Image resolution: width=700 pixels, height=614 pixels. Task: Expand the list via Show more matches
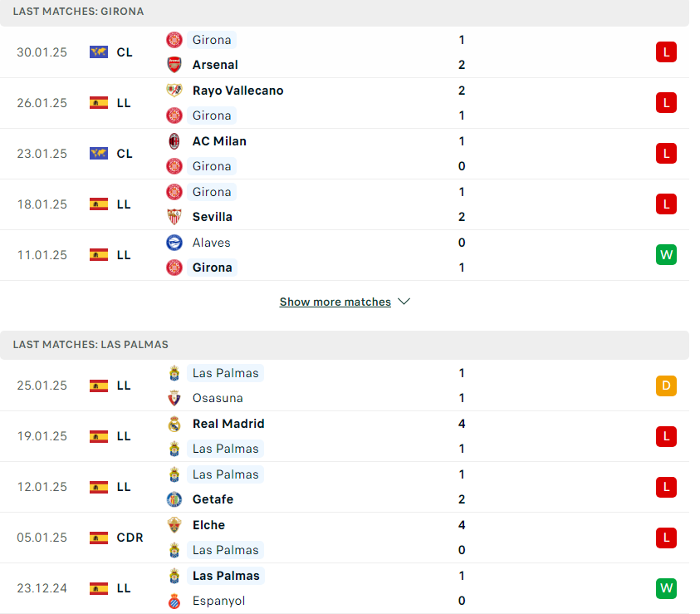coord(335,302)
